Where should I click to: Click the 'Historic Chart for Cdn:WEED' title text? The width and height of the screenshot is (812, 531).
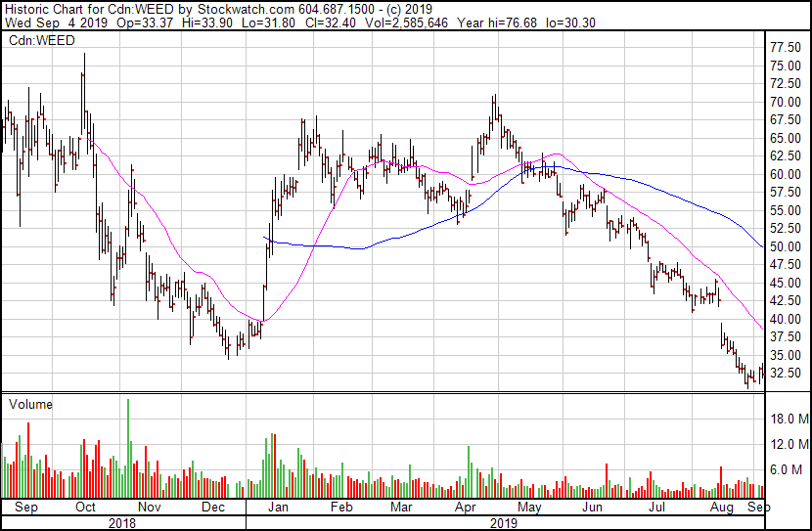[x=89, y=9]
